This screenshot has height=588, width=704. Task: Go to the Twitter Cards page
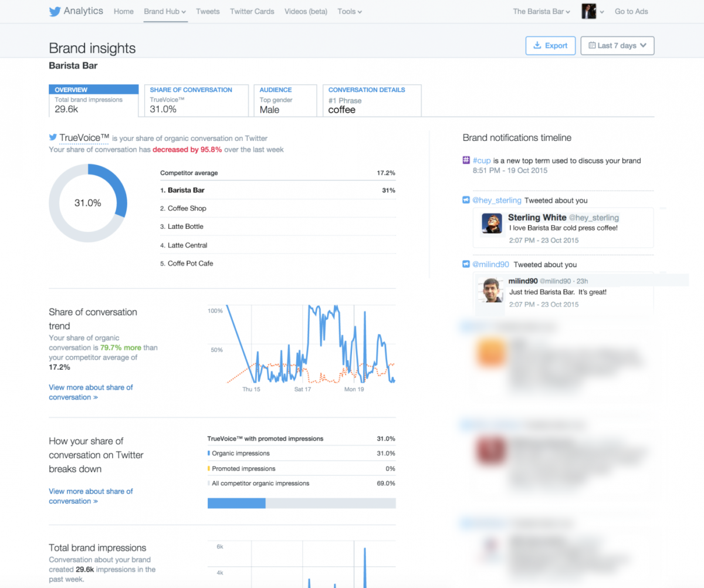point(252,11)
